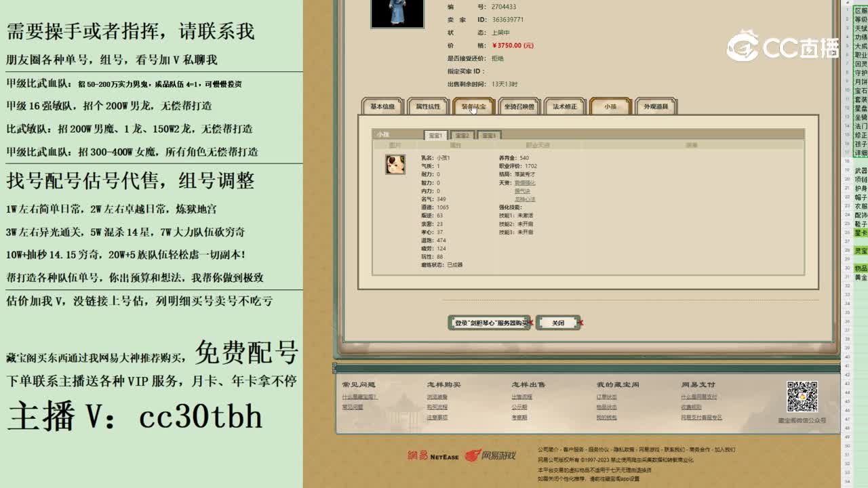Screen dimensions: 868x488
Task: Open 考察期 link under 怎样出售
Action: pos(519,417)
